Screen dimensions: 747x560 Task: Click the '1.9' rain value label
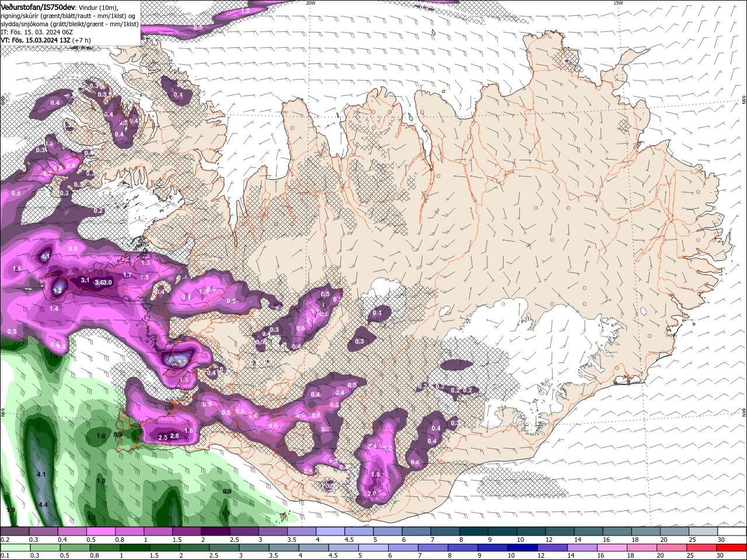[x=11, y=510]
